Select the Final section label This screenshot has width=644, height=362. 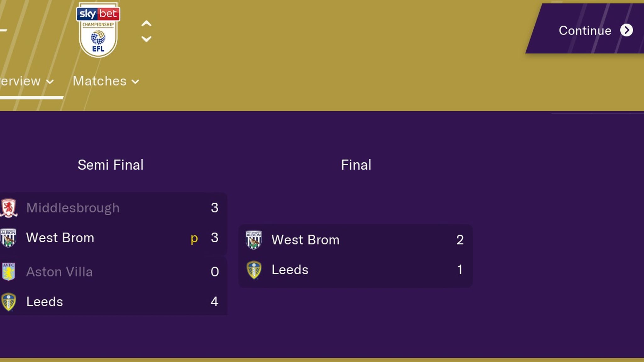[x=356, y=165]
